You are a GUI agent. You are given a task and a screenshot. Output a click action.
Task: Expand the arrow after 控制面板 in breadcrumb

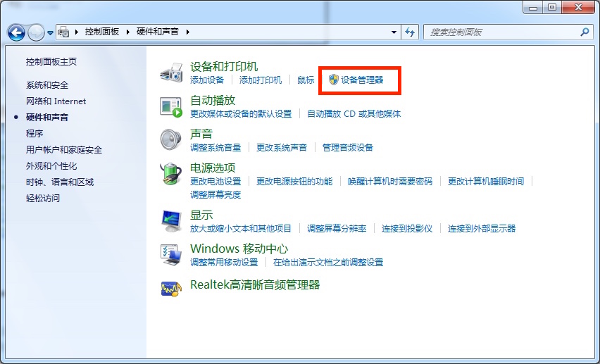(x=128, y=32)
